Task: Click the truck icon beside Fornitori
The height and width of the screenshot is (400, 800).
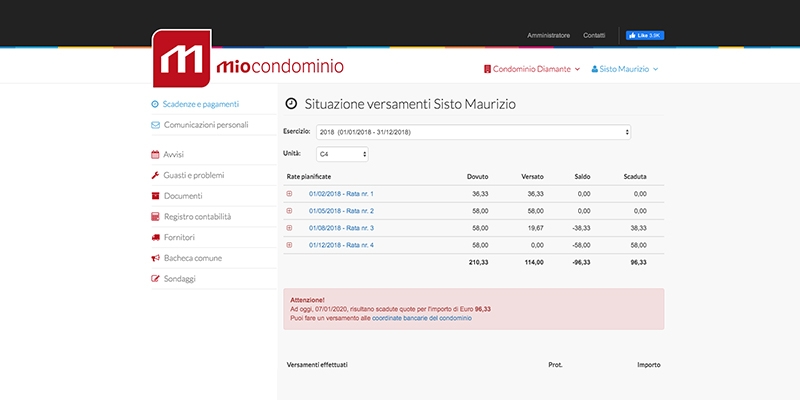Action: [x=156, y=237]
